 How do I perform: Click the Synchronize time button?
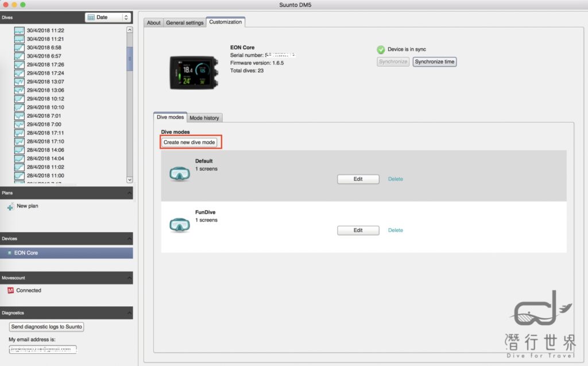click(x=435, y=61)
